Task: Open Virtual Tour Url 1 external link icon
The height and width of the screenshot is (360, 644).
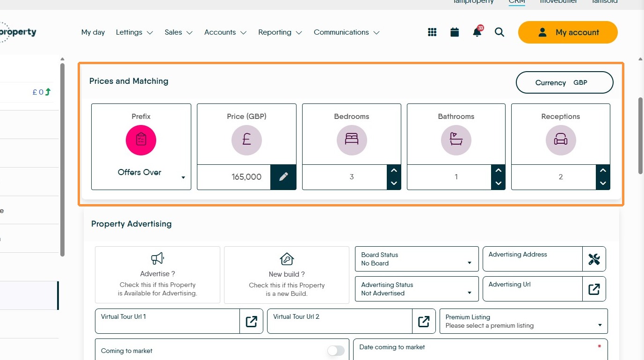Action: tap(251, 321)
